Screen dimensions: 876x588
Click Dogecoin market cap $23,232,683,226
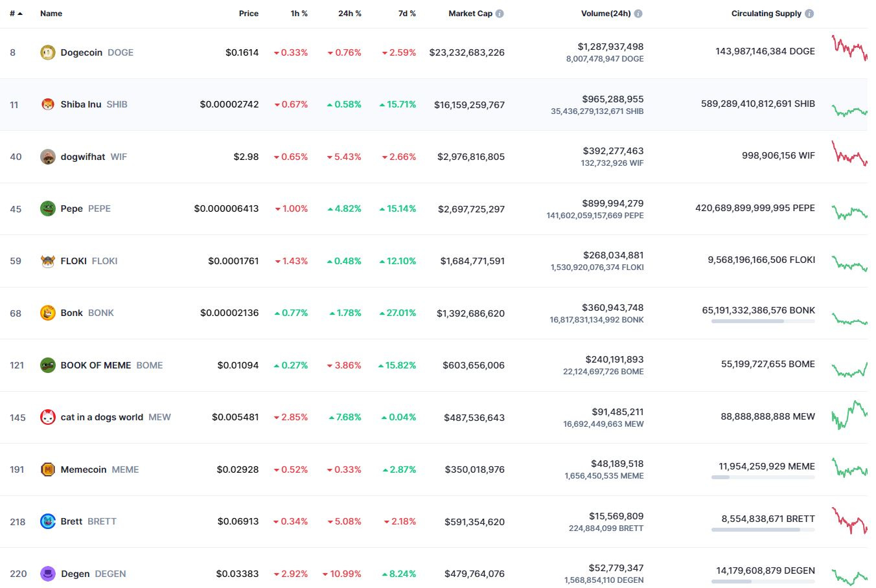[467, 52]
